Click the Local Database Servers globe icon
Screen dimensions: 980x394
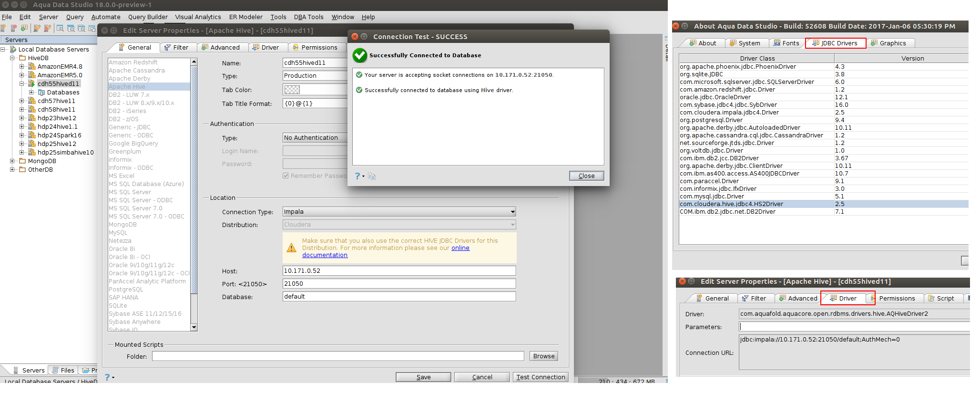[13, 49]
